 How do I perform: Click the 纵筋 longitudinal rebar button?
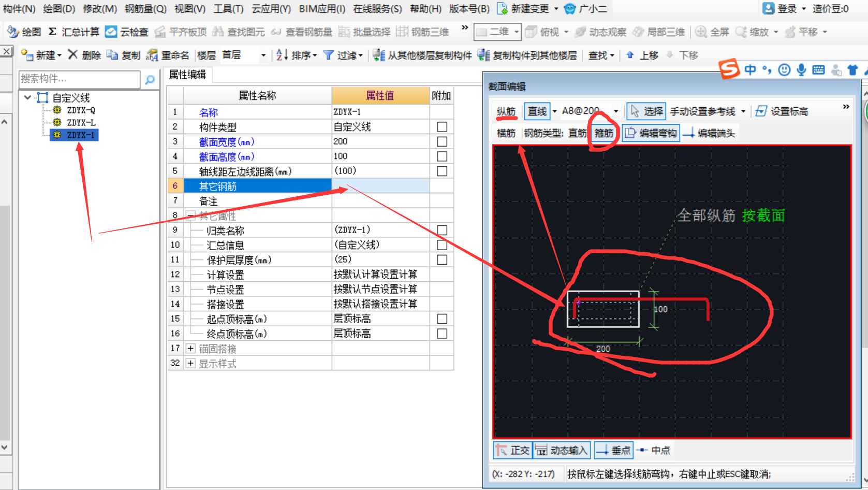506,111
